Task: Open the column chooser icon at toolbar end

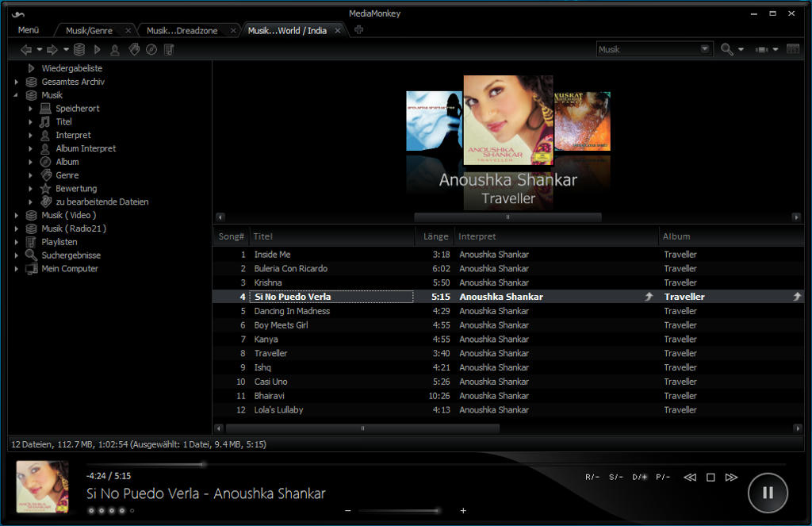Action: pos(793,49)
